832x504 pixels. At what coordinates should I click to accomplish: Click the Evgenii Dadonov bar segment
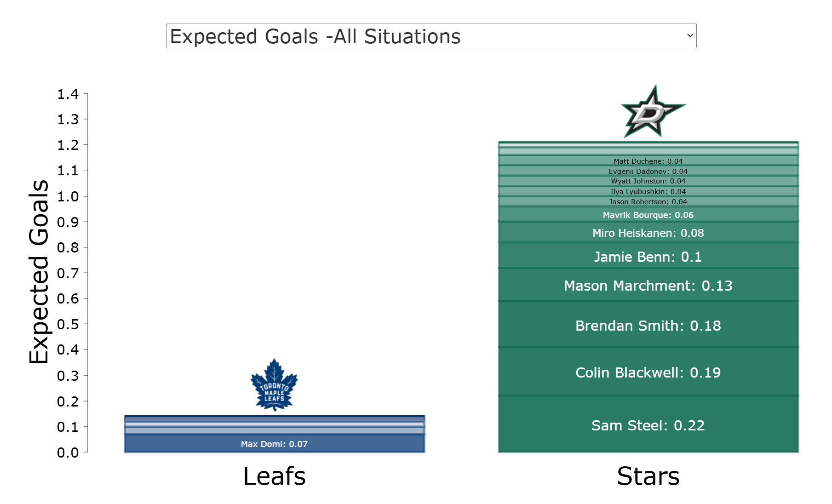click(648, 171)
